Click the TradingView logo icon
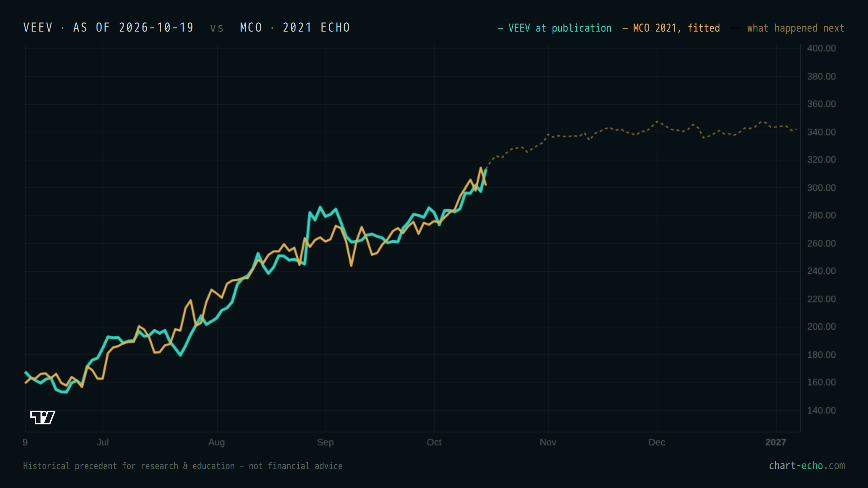Viewport: 868px width, 488px height. coord(43,418)
